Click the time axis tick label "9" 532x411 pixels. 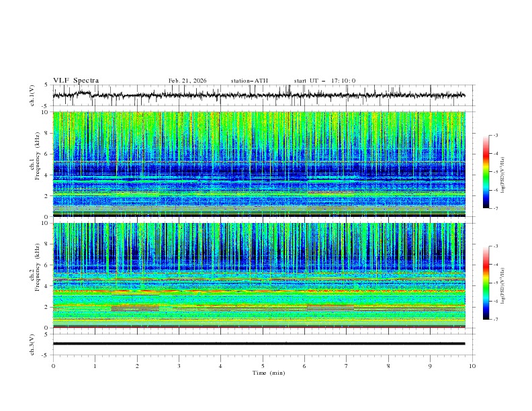click(430, 366)
